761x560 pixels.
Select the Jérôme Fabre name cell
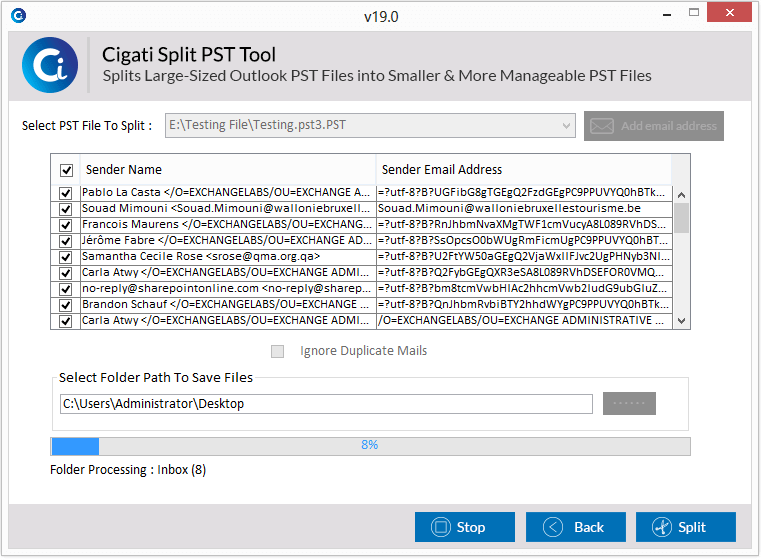pyautogui.click(x=228, y=241)
